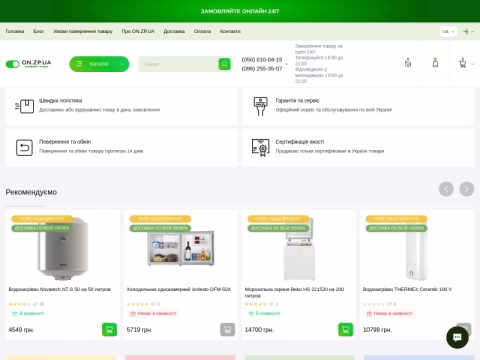The height and width of the screenshot is (360, 480).
Task: Open the Каталог dropdown button
Action: 99,64
